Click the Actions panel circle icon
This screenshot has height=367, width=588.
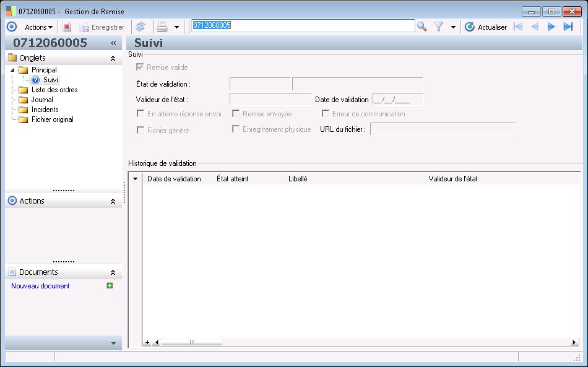(x=12, y=201)
